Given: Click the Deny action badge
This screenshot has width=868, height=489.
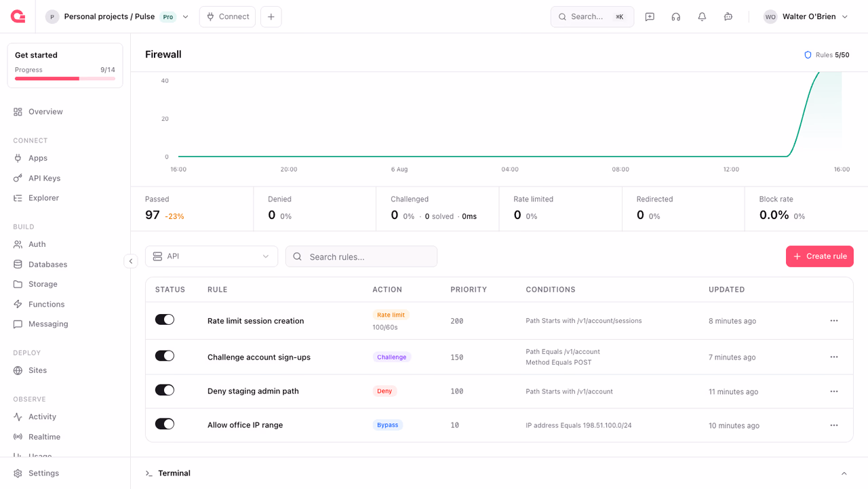Looking at the screenshot, I should [x=384, y=391].
